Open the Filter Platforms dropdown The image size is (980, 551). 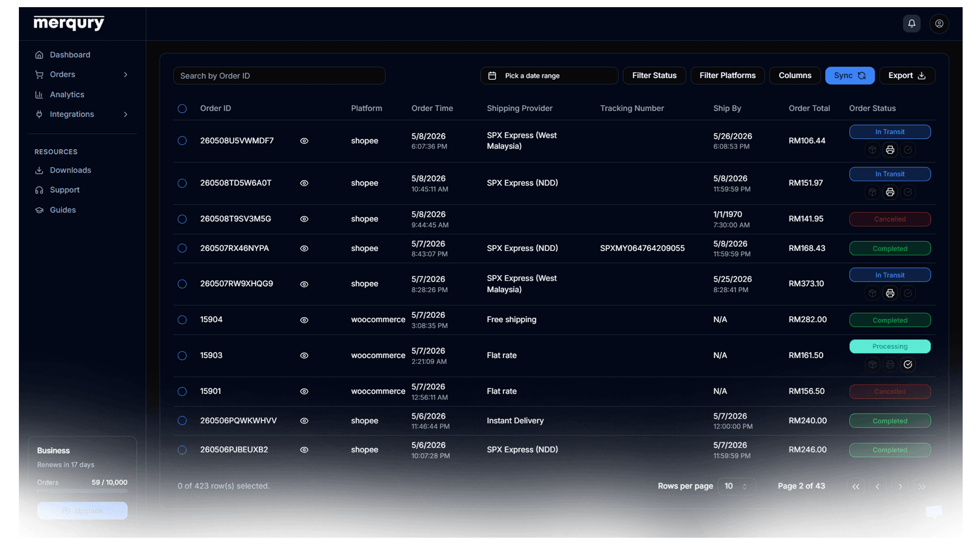pos(727,76)
